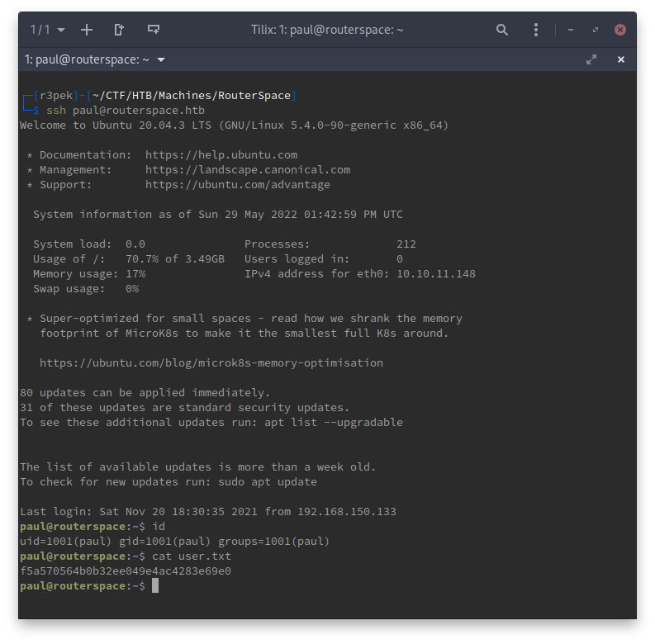The width and height of the screenshot is (655, 644).
Task: Minimize the Tilix window
Action: 571,30
